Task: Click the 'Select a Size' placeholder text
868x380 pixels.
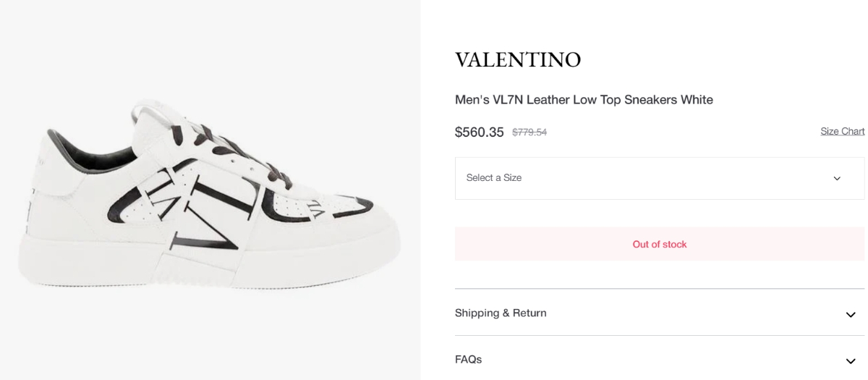Action: (x=494, y=178)
